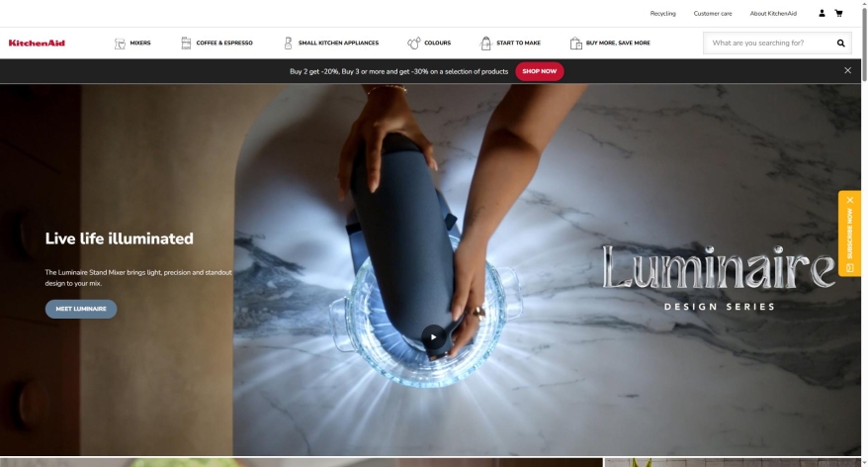
Task: Click the Meet Luminaire button
Action: click(81, 309)
